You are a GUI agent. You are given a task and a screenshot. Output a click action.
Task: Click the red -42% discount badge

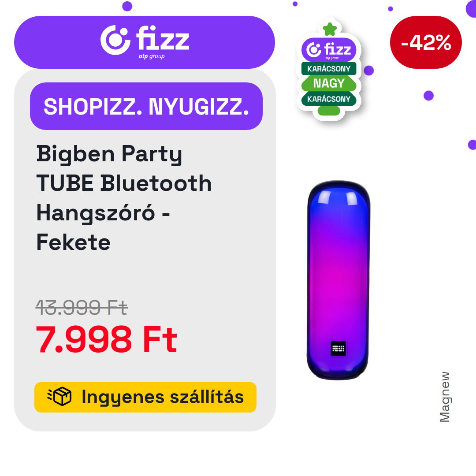tap(426, 42)
